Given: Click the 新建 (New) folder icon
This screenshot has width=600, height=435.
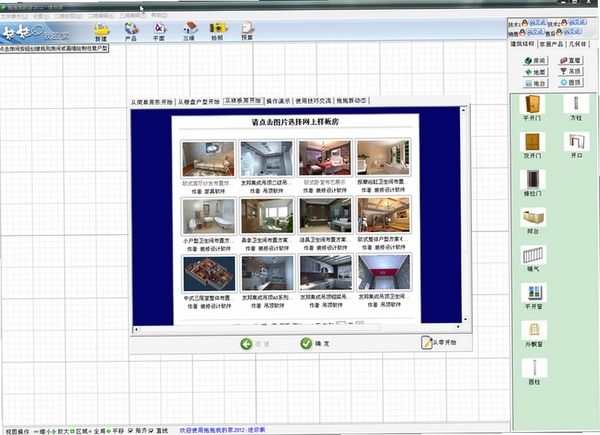Looking at the screenshot, I should pyautogui.click(x=101, y=29).
